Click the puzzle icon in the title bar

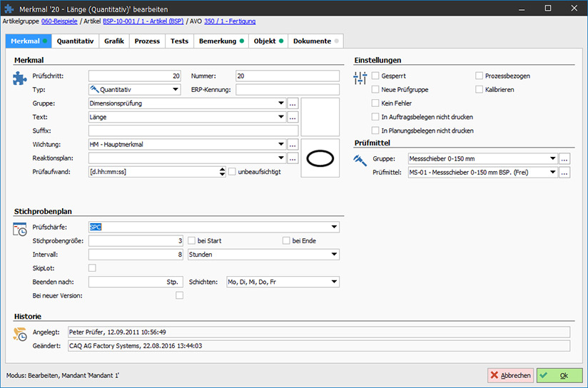click(x=9, y=9)
